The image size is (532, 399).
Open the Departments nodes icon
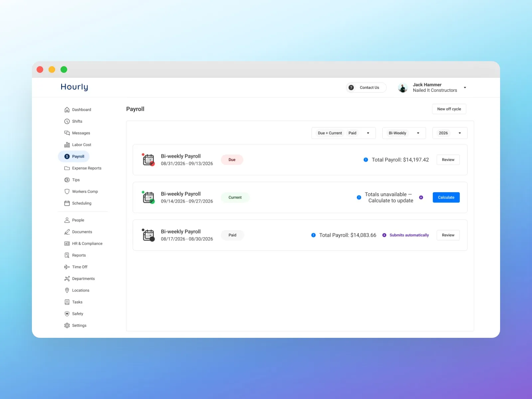point(67,279)
